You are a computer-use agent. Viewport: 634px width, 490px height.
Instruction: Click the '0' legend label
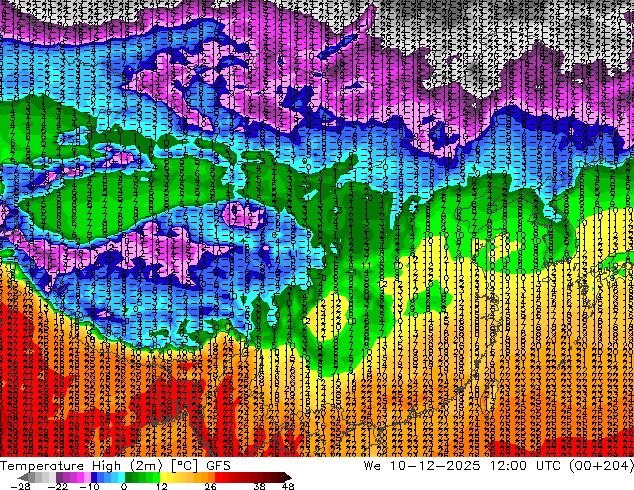click(x=124, y=486)
